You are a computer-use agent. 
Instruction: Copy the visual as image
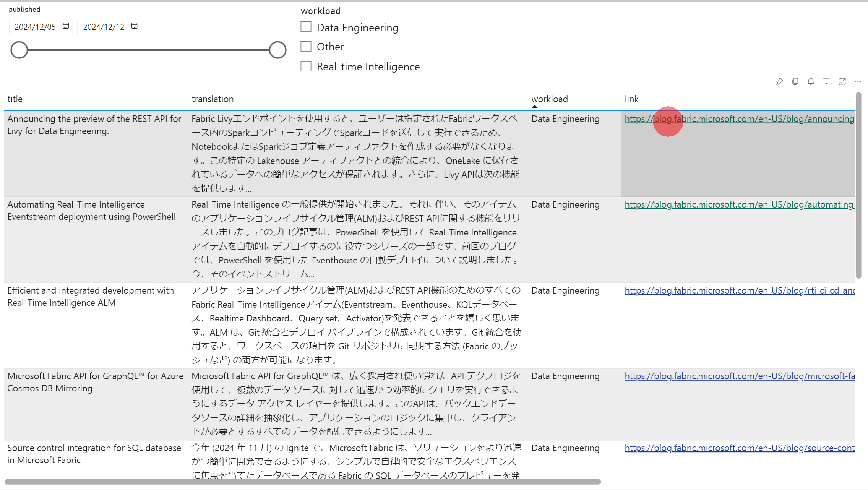pos(795,81)
